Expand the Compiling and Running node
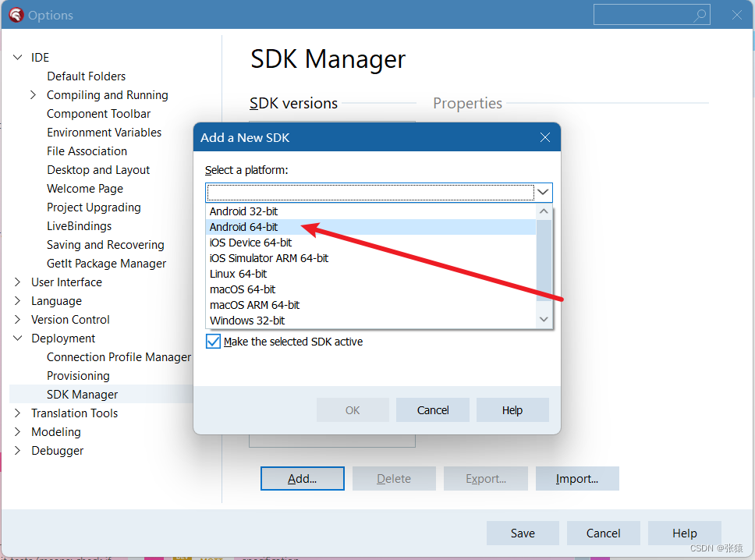The image size is (755, 560). click(32, 94)
